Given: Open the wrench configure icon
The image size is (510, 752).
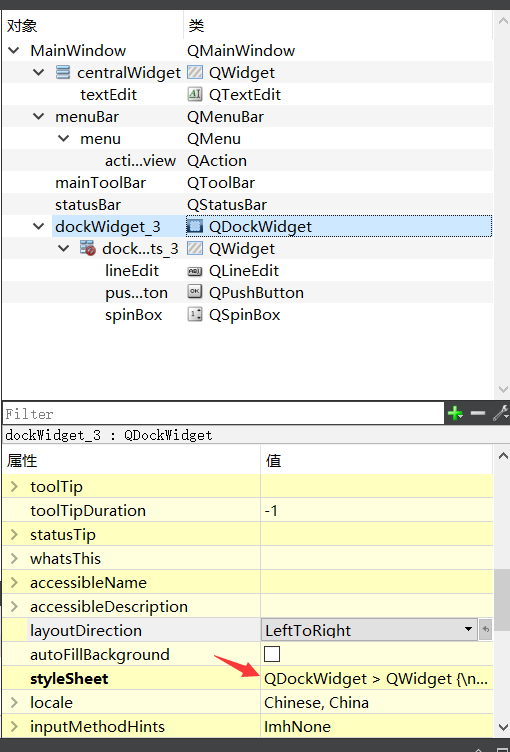Looking at the screenshot, I should (x=500, y=413).
